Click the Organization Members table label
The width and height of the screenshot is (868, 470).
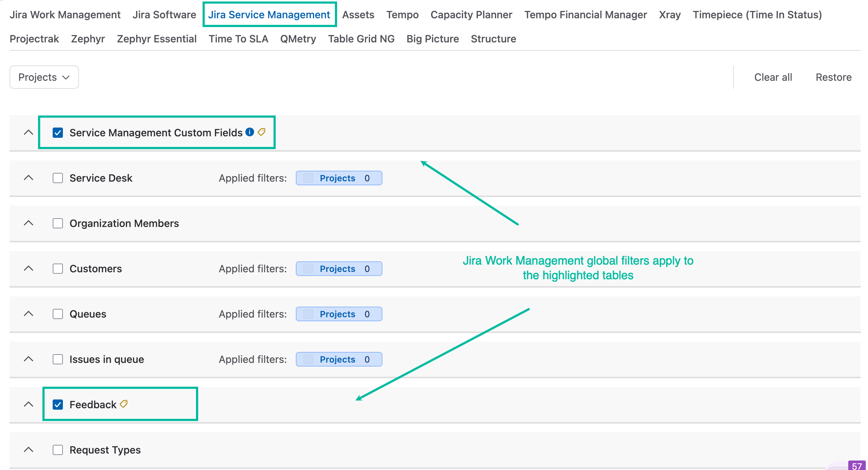124,223
